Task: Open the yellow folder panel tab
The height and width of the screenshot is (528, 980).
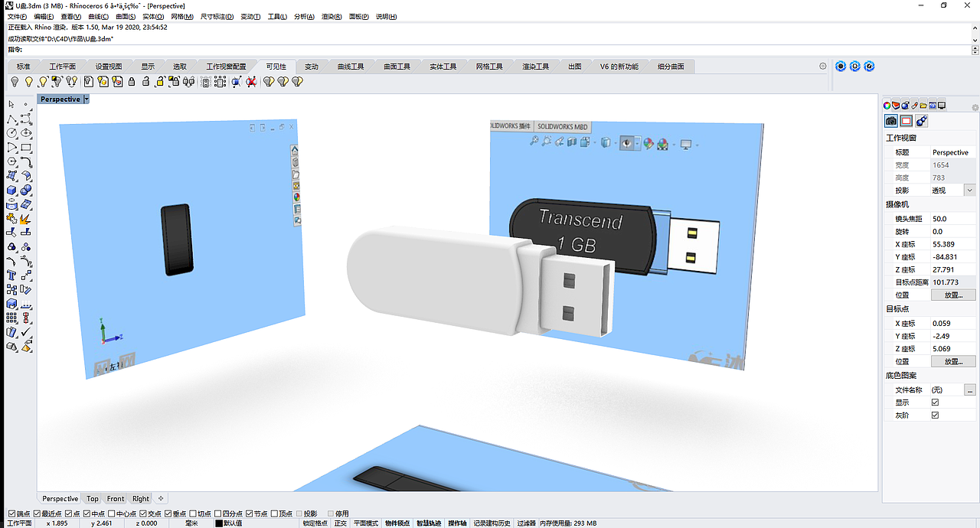Action: tap(924, 106)
